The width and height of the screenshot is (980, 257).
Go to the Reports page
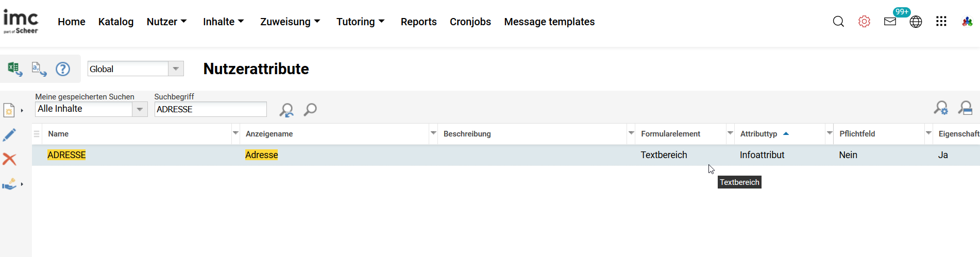(x=418, y=22)
